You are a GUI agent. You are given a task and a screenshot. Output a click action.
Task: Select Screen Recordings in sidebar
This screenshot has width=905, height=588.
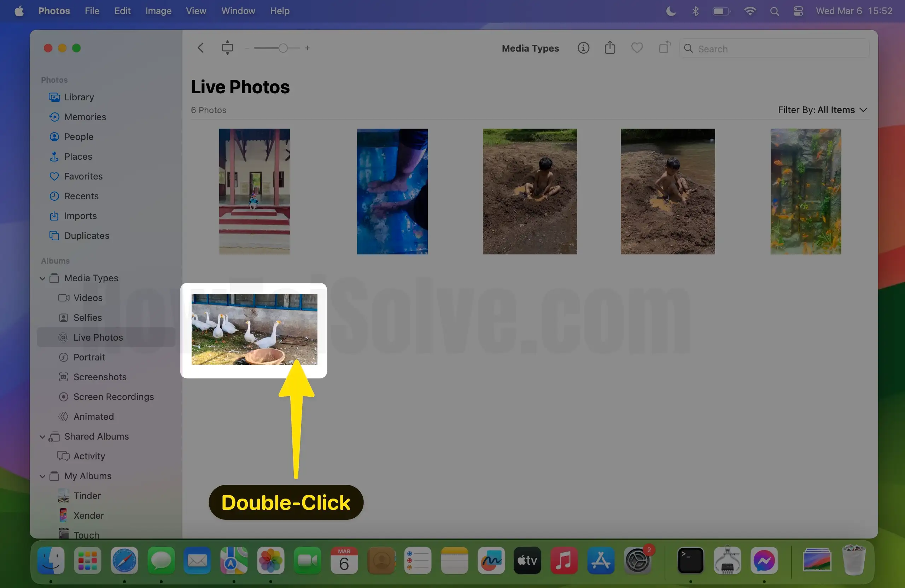click(113, 396)
